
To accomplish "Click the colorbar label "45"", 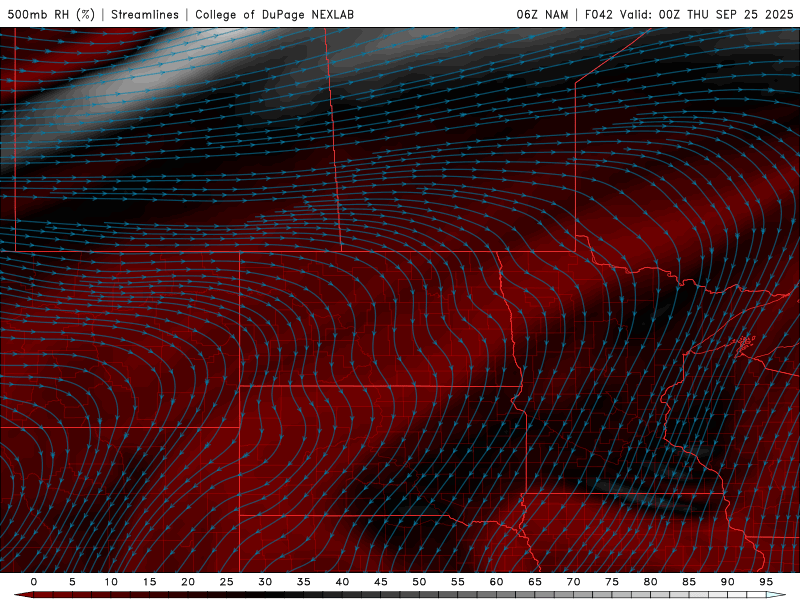I will click(381, 582).
